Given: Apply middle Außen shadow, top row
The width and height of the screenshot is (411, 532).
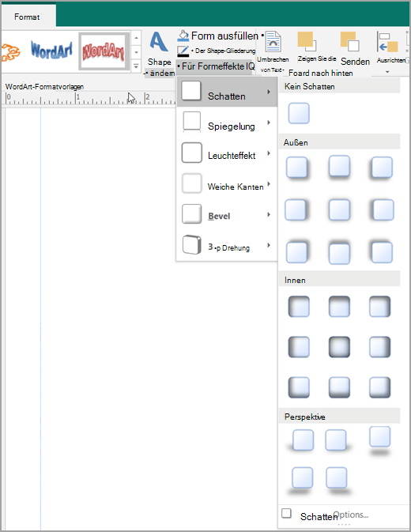Looking at the screenshot, I should click(x=339, y=167).
